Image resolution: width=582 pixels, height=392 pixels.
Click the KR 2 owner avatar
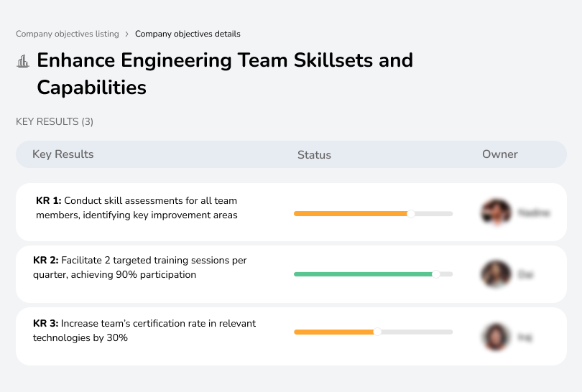[495, 274]
